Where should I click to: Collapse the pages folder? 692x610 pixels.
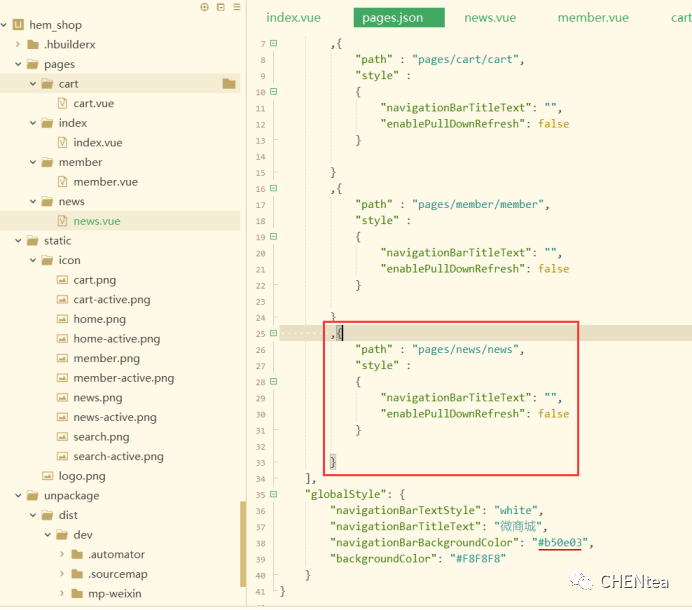[19, 64]
